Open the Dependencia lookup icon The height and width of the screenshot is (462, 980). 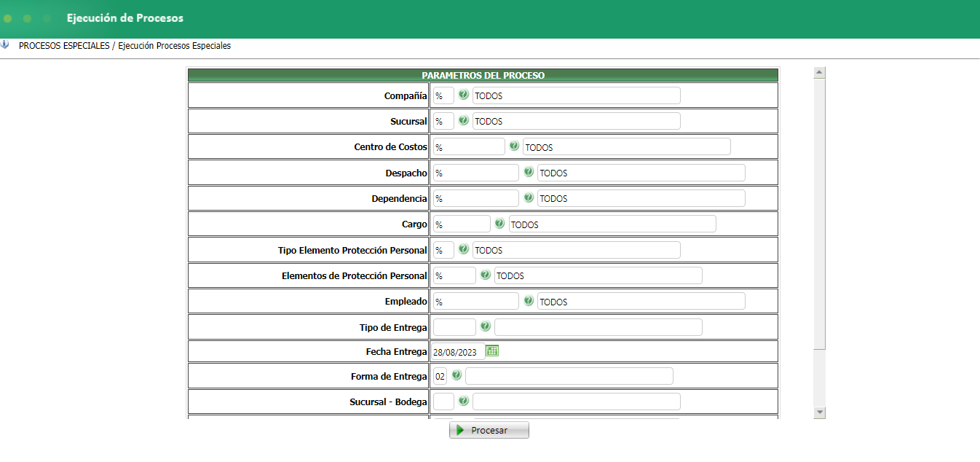coord(529,197)
